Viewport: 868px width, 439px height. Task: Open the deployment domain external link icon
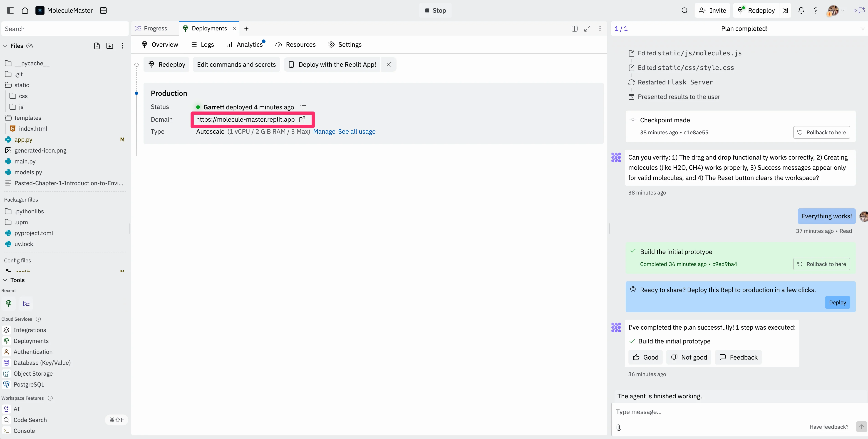pyautogui.click(x=302, y=120)
